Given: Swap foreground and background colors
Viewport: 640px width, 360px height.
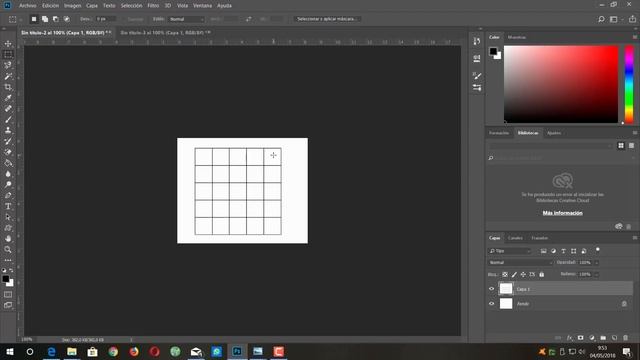Looking at the screenshot, I should click(11, 270).
